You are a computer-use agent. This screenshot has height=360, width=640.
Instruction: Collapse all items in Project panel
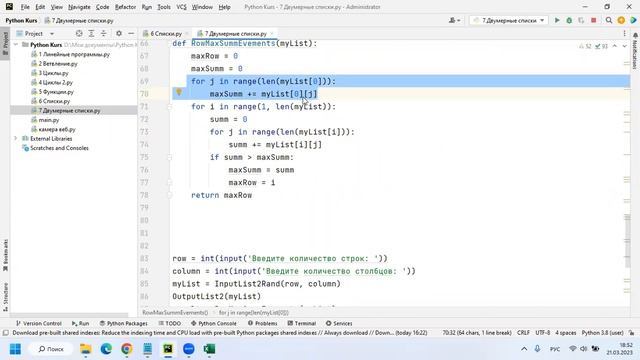(x=104, y=33)
